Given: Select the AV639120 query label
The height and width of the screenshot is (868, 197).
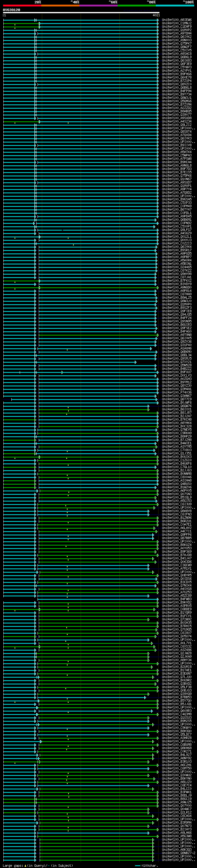Looking at the screenshot, I should click(x=11, y=10).
